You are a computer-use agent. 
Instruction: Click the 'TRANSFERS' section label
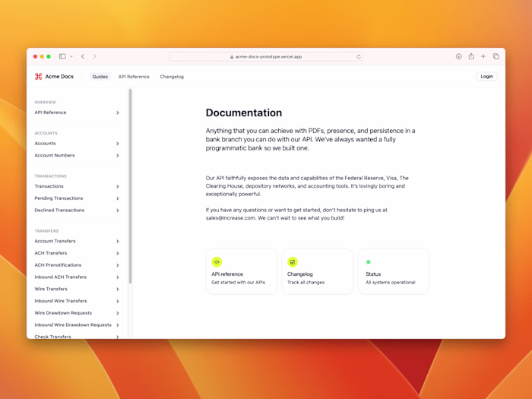coord(46,231)
